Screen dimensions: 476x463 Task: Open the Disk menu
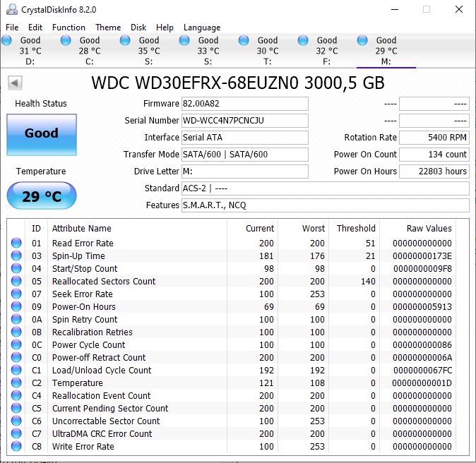138,28
